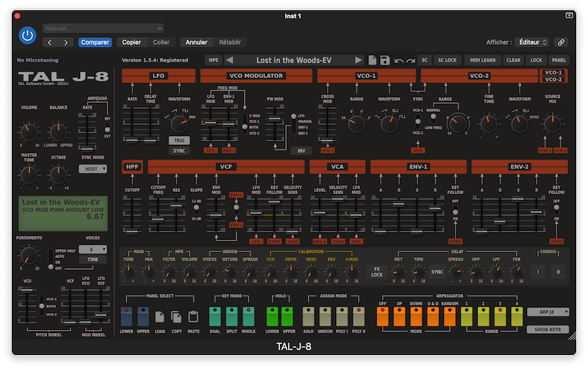The image size is (588, 369).
Task: Click the Load panel file icon
Action: click(159, 317)
